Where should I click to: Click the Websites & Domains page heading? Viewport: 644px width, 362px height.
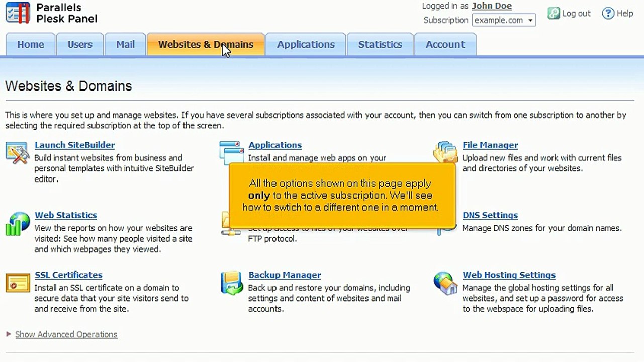[x=68, y=86]
